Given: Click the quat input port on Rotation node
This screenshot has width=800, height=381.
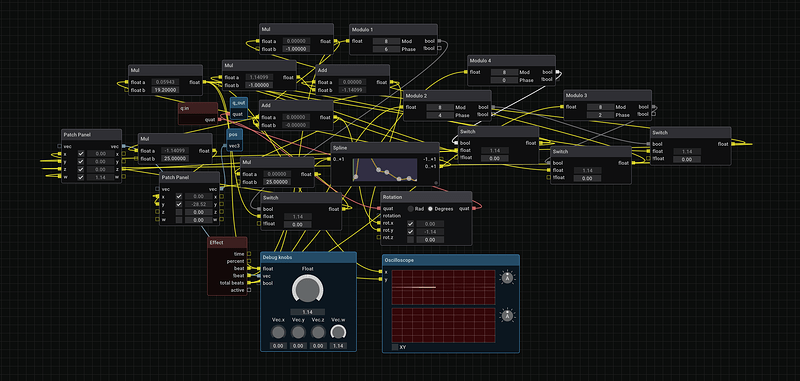Looking at the screenshot, I should coord(379,208).
